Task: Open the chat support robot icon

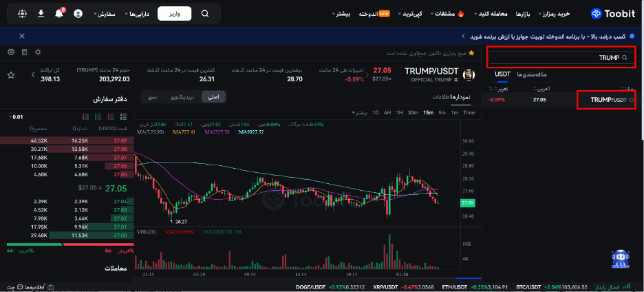Action: click(621, 258)
